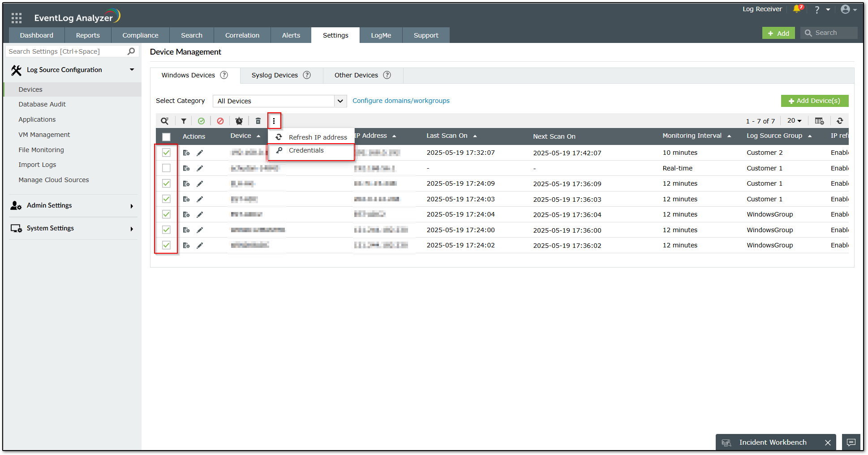Viewport: 868px width, 455px height.
Task: Open the notifications bell with 7 alerts
Action: click(797, 9)
